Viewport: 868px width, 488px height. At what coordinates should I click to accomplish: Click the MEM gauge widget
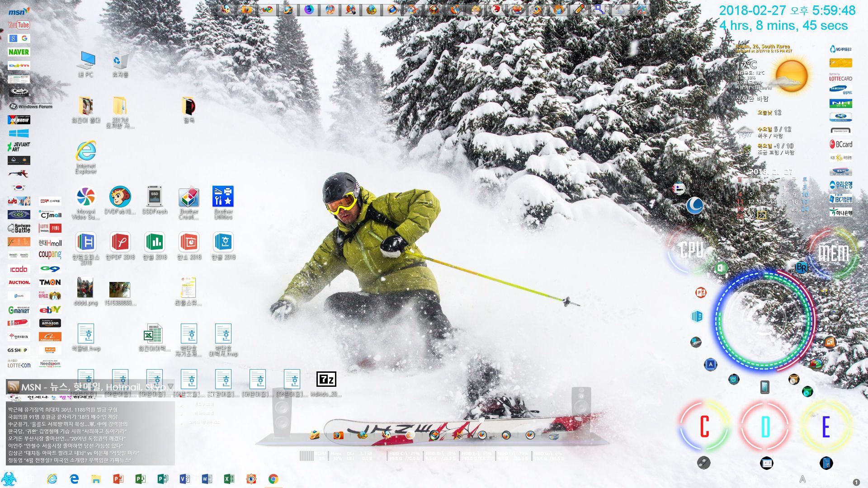[x=834, y=252]
